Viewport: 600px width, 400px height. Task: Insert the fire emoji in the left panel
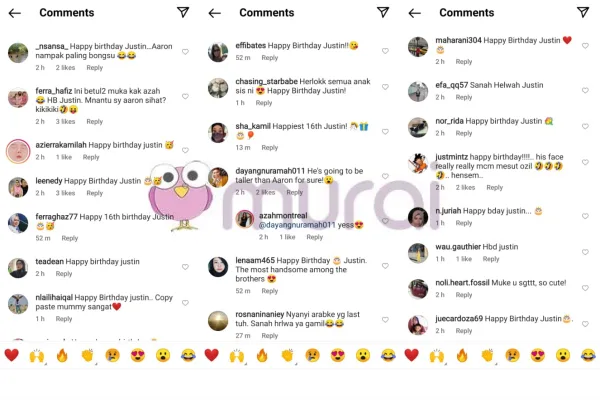62,355
